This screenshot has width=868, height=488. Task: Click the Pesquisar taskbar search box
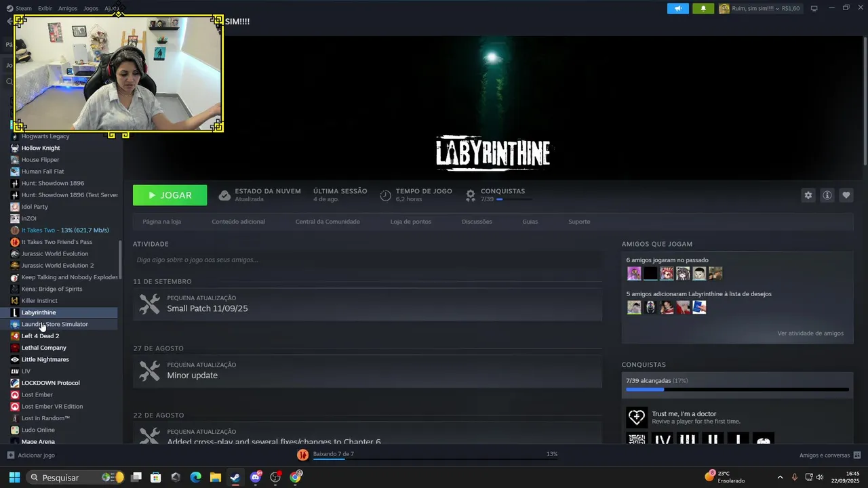[76, 477]
